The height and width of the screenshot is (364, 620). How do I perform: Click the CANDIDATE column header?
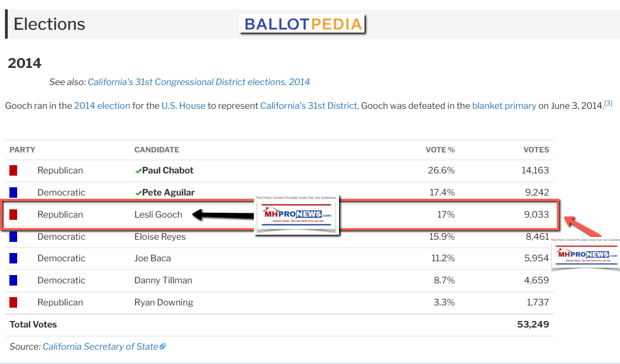tap(157, 150)
